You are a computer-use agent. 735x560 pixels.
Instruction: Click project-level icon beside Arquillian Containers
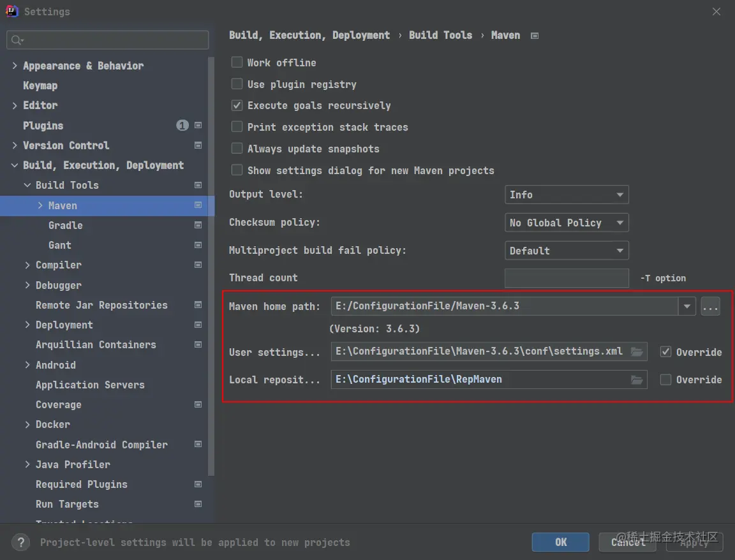point(198,344)
